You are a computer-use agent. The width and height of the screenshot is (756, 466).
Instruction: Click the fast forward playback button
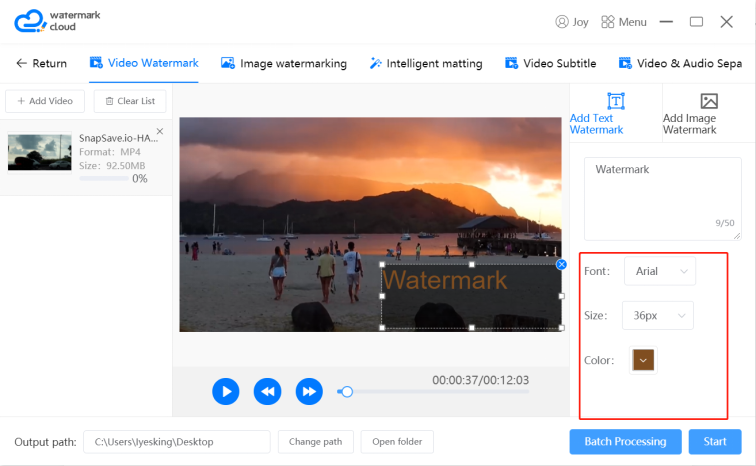coord(309,391)
